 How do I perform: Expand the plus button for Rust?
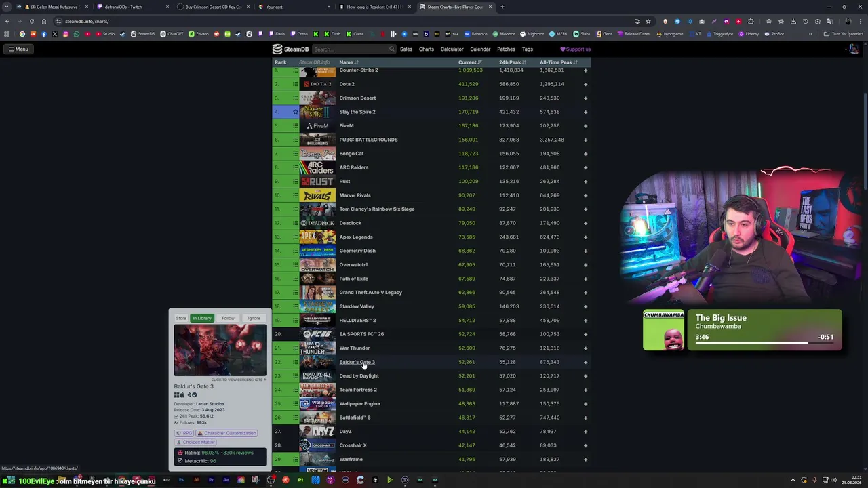(x=585, y=181)
